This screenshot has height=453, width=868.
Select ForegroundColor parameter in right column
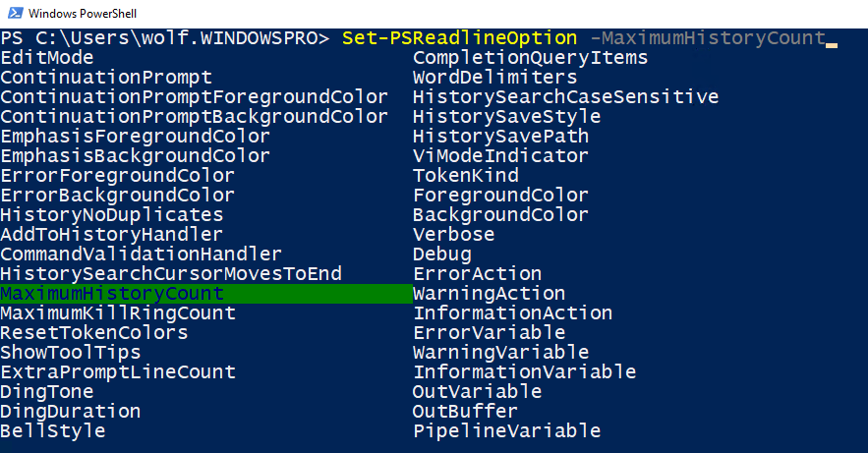coord(501,196)
